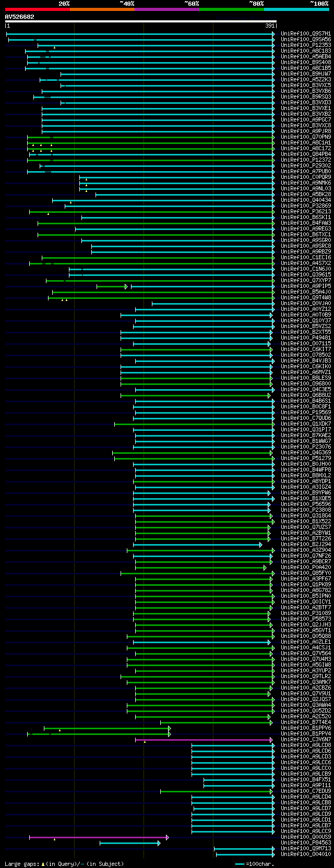Image resolution: width=334 pixels, height=868 pixels.
Task: Select label UniRef100_Q70PN9
Action: click(x=306, y=137)
